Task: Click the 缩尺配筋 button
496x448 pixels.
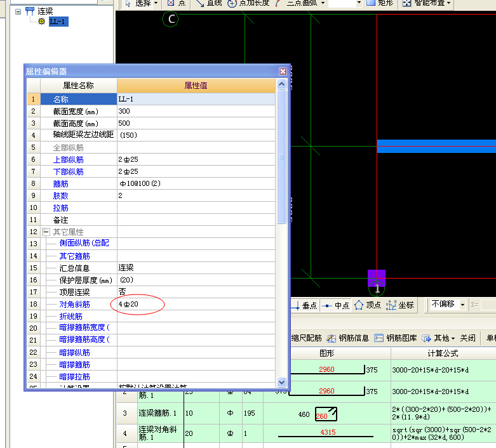Action: click(306, 338)
